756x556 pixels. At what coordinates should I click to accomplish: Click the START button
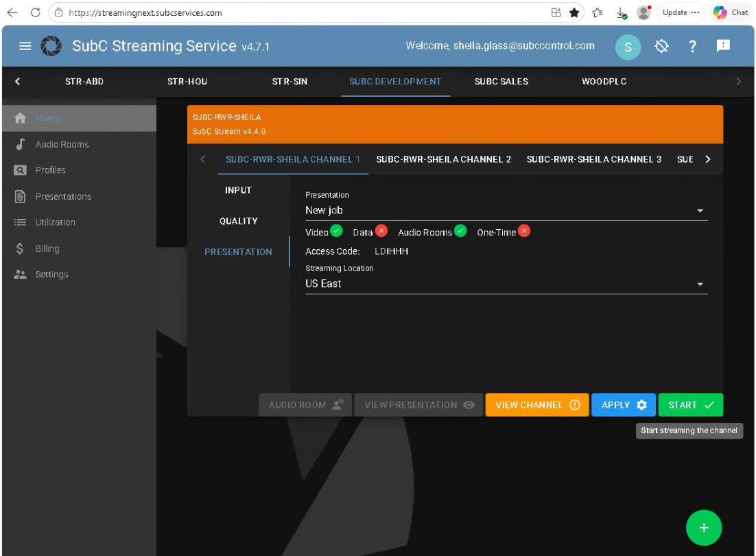pos(690,405)
